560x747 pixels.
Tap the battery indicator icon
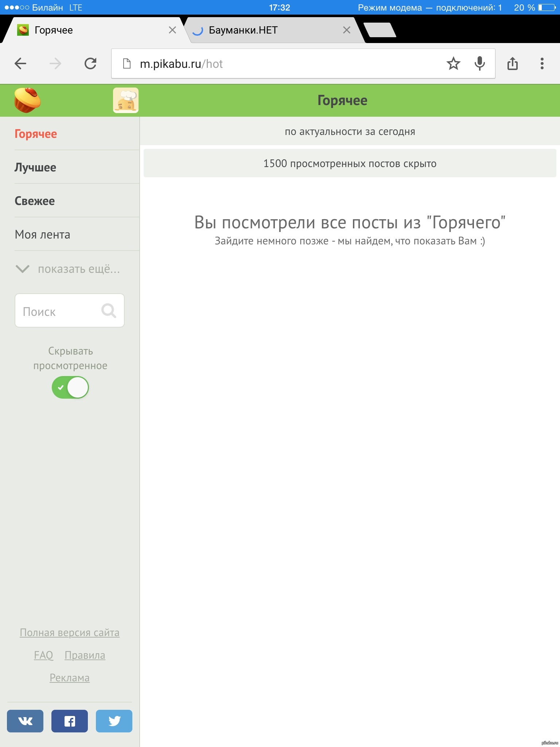click(547, 7)
